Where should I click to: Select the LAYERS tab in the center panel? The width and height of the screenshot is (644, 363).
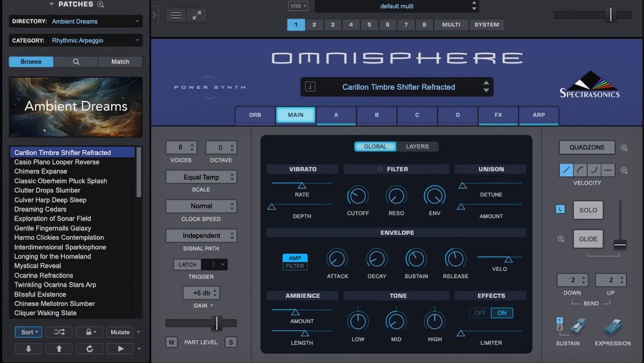point(418,146)
